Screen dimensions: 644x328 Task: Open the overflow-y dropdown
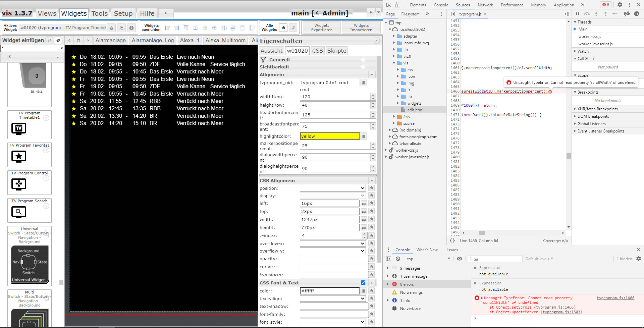pos(333,251)
